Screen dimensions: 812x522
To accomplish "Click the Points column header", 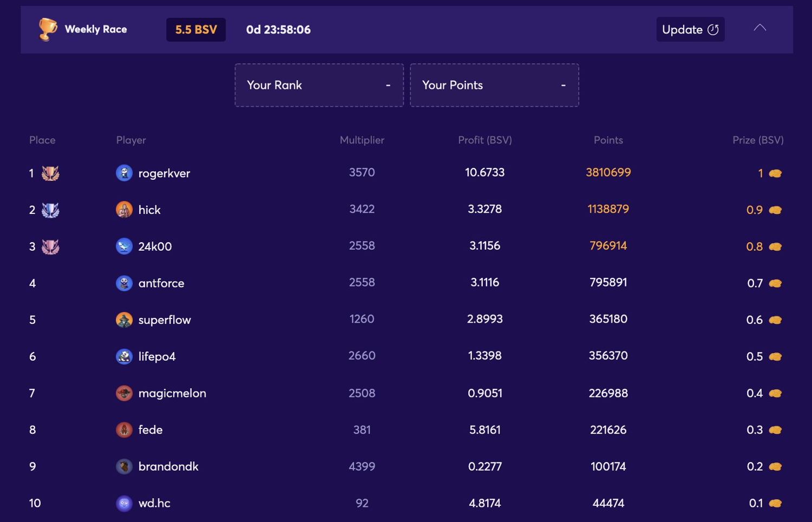I will click(608, 140).
